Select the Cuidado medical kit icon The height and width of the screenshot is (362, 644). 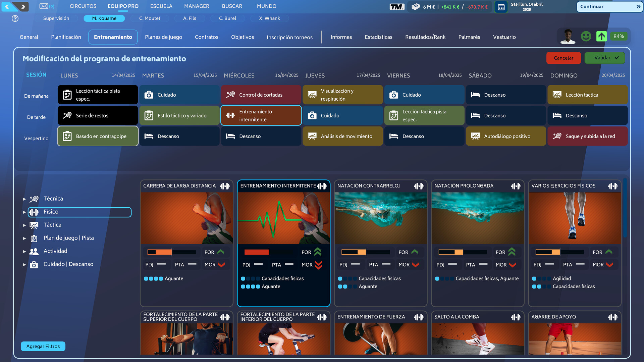pyautogui.click(x=34, y=265)
